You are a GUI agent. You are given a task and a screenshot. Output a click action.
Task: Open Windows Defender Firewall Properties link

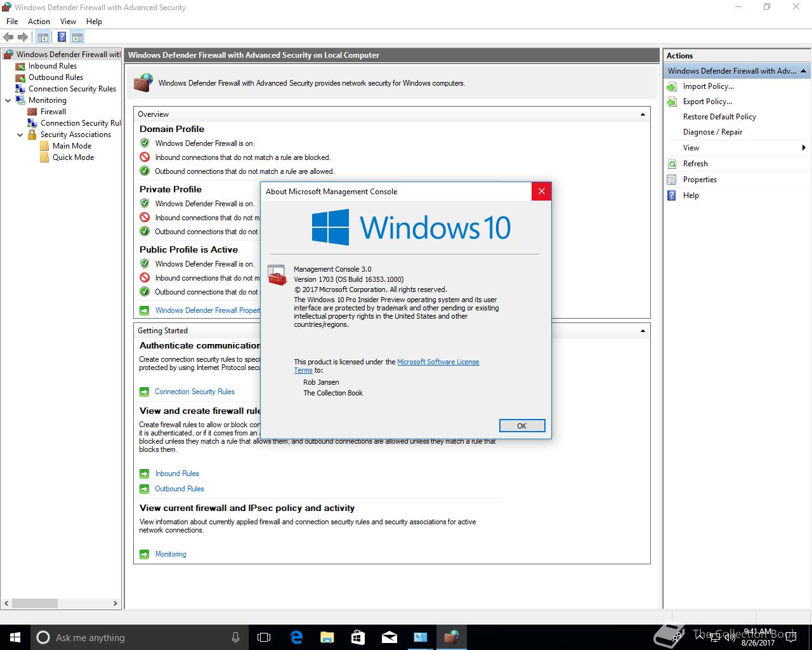(x=207, y=310)
